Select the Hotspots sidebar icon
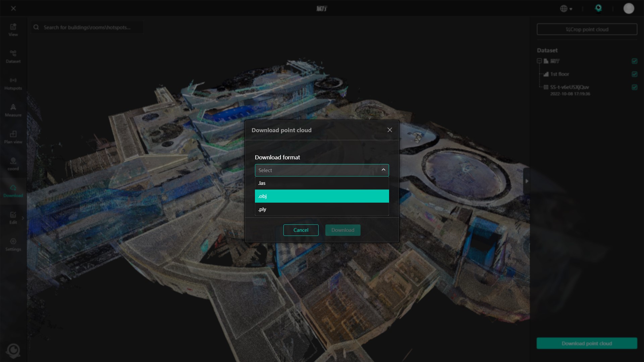 13,83
